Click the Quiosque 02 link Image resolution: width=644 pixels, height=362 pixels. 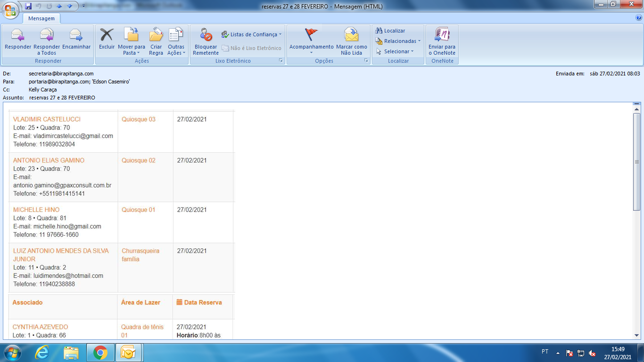138,160
